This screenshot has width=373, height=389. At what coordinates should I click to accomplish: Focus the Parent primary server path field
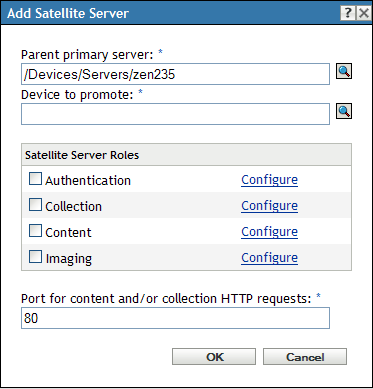175,74
